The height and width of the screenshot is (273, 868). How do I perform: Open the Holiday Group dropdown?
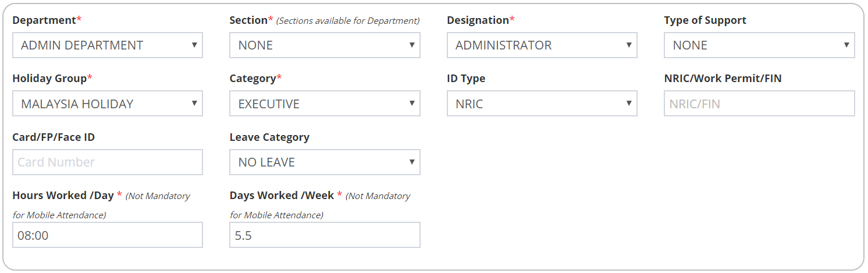tap(107, 104)
